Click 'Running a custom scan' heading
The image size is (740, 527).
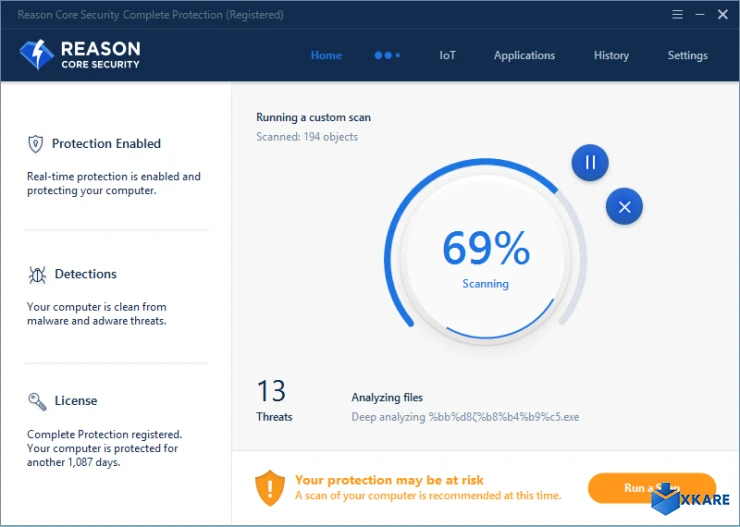click(x=313, y=117)
